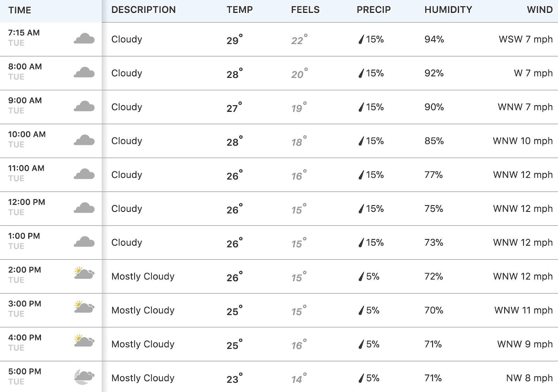
Task: Click the raindrop icon in 8:00 AM row
Action: [x=361, y=73]
